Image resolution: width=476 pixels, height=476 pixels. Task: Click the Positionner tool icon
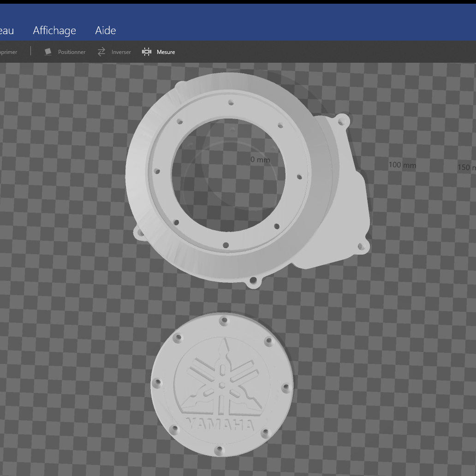point(48,52)
